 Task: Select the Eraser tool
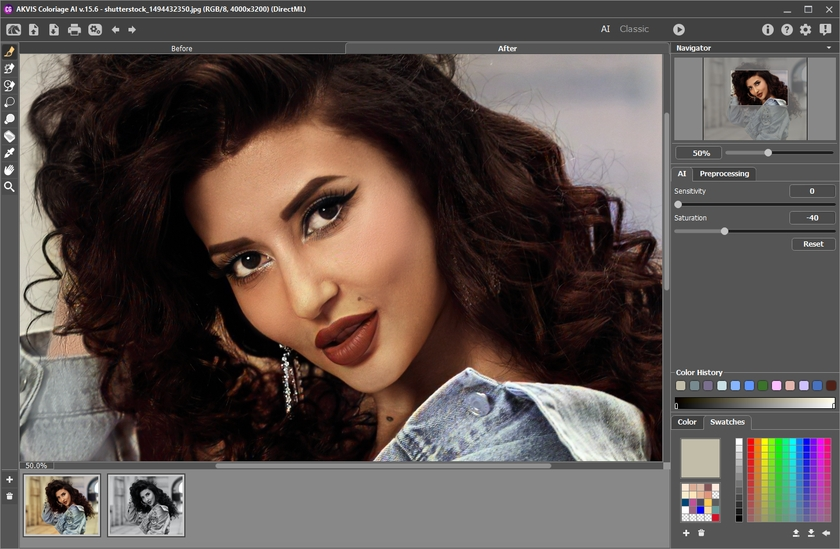pos(10,136)
